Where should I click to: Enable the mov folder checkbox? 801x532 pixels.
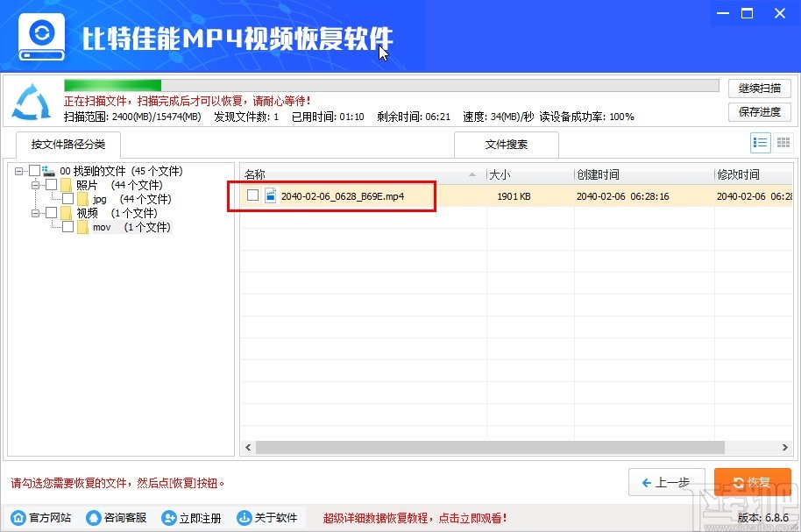point(67,227)
